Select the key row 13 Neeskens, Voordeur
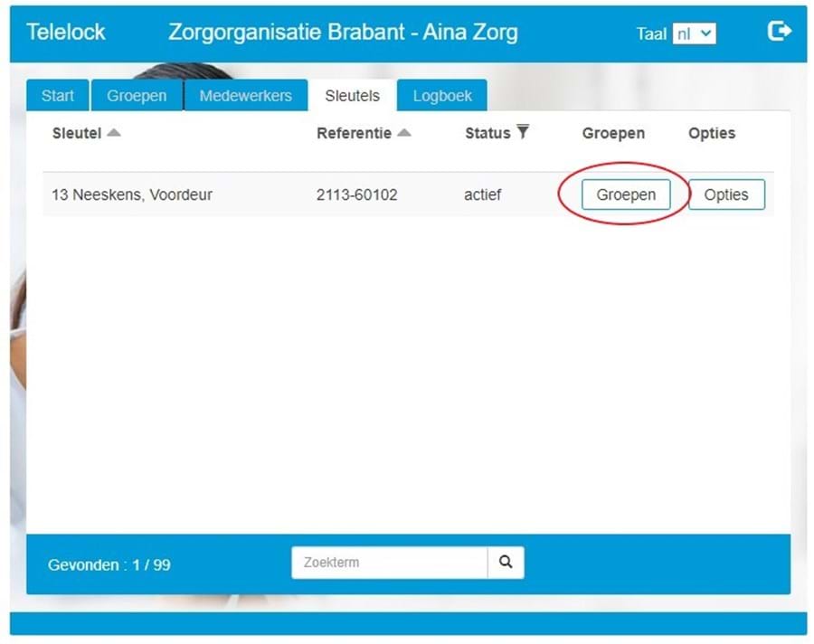814x644 pixels. click(x=132, y=194)
